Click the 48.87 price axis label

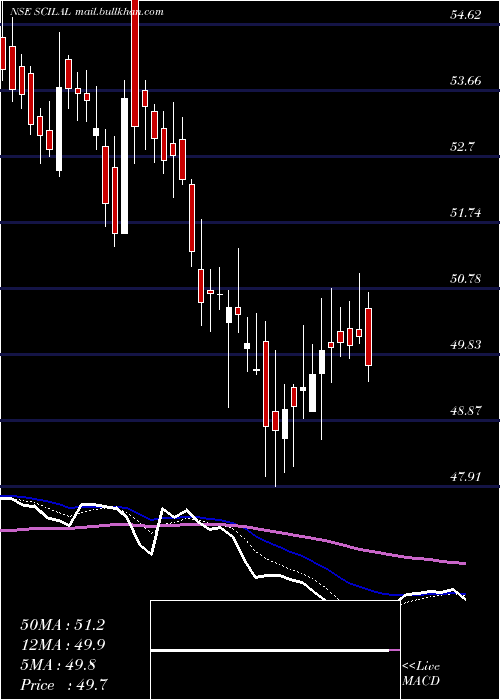point(466,411)
